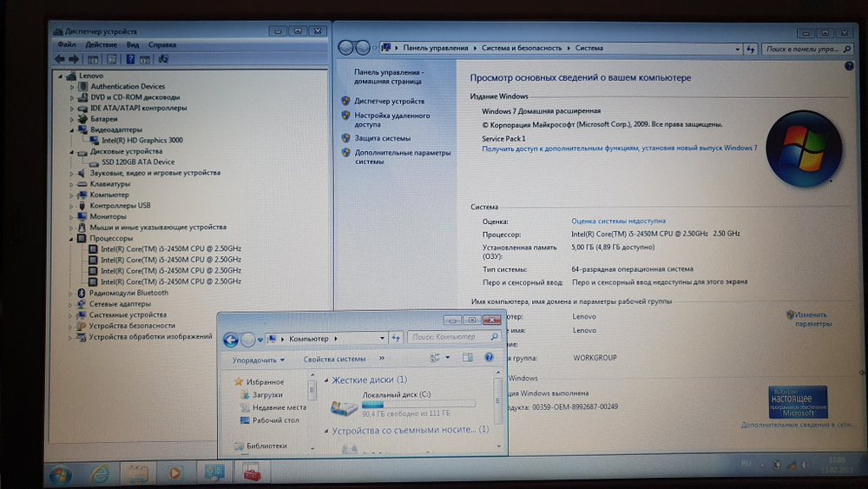Click the blue help icon in System window
This screenshot has height=489, width=868.
849,66
